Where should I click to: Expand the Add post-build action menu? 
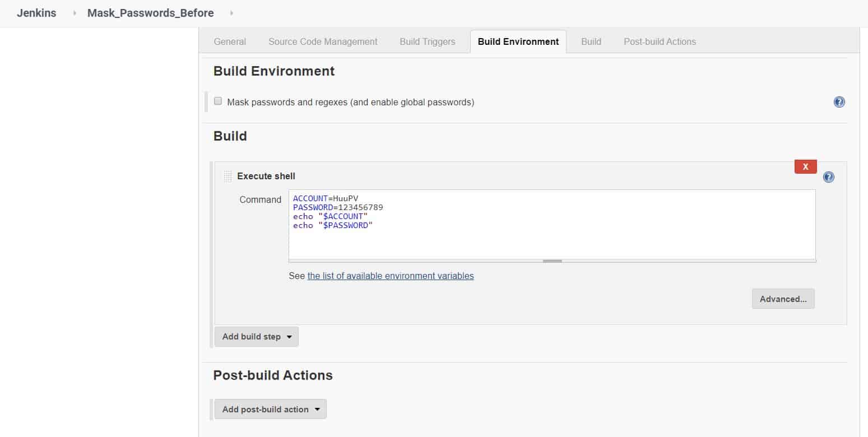(270, 409)
